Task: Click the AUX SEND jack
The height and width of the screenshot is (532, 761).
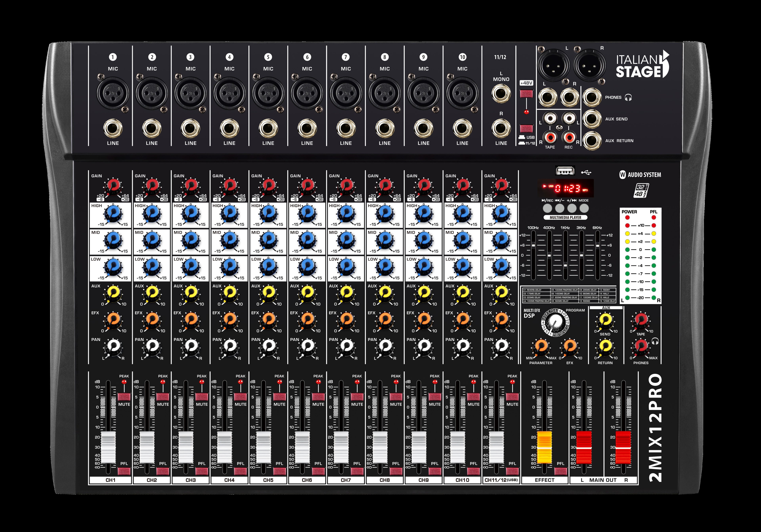Action: click(x=592, y=119)
